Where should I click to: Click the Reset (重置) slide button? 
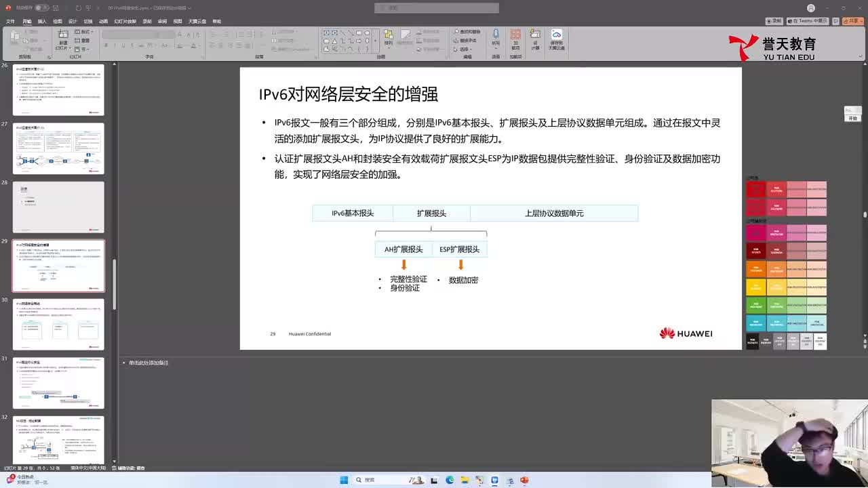click(x=82, y=41)
